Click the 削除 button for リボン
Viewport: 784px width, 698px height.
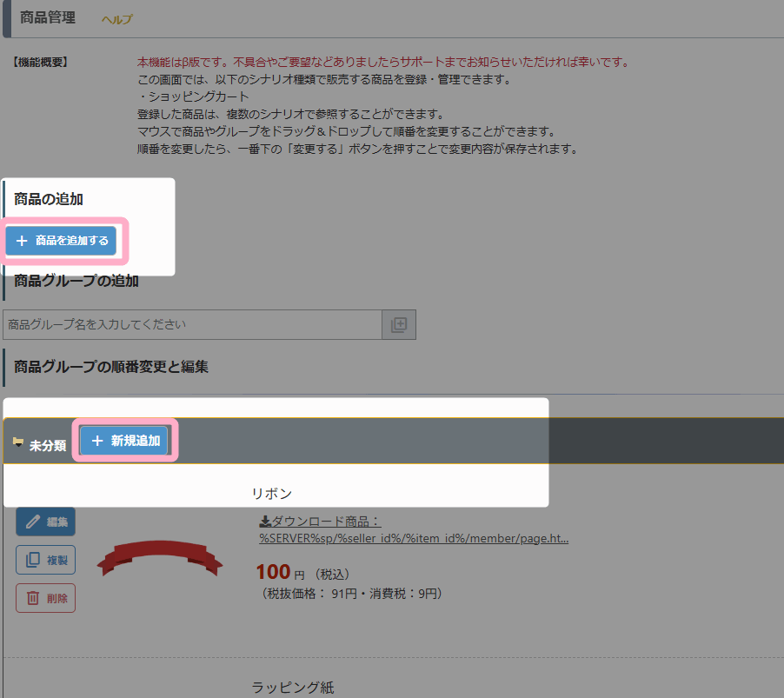coord(45,598)
